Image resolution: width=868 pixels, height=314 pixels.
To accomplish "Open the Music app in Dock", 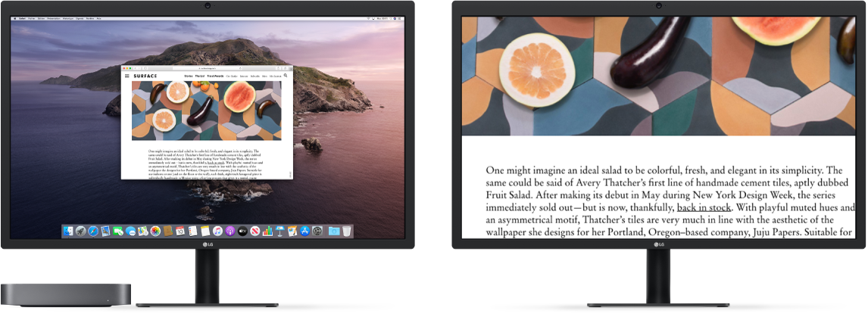I will click(x=217, y=231).
